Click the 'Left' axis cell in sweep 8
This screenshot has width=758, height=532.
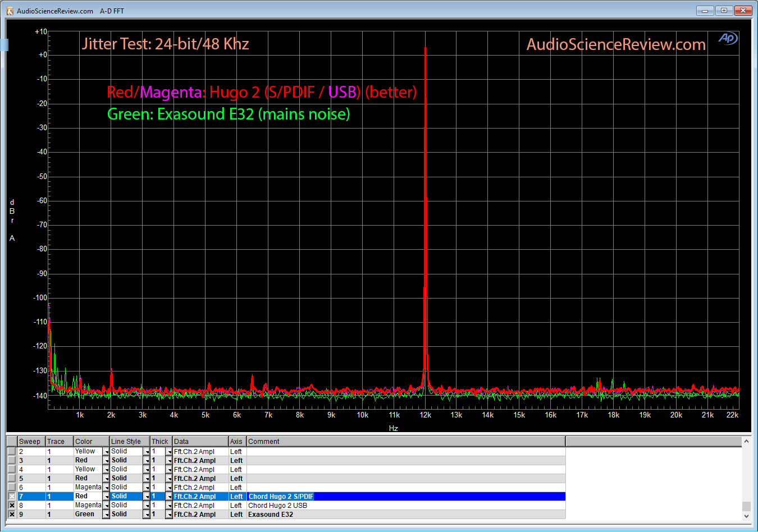coord(238,506)
